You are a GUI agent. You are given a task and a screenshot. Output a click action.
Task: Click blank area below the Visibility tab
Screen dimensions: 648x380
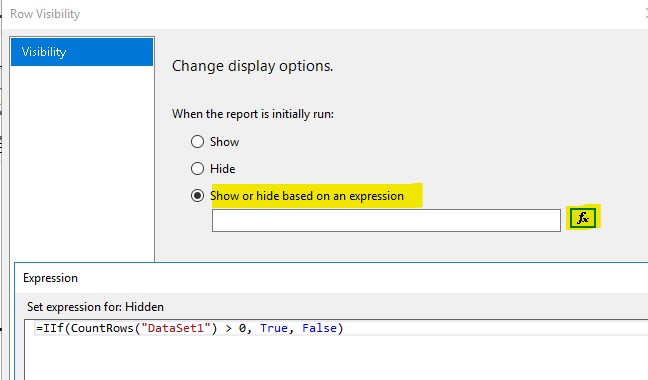coord(82,163)
